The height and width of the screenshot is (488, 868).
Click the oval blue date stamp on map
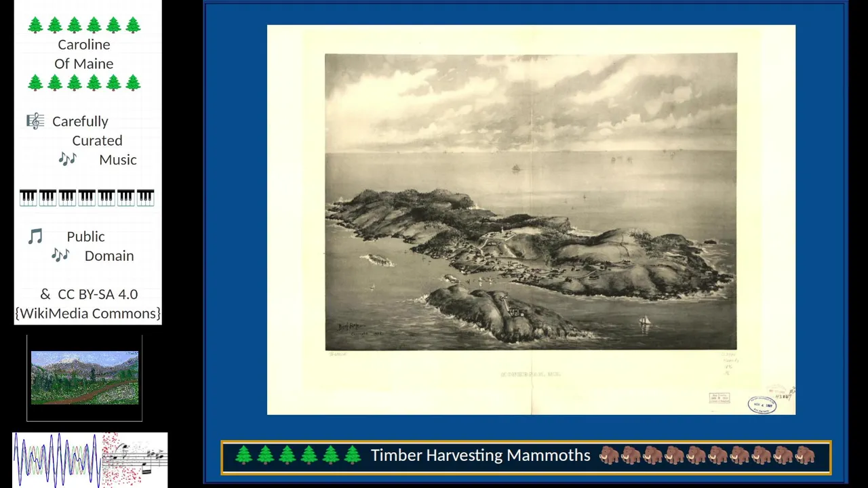(762, 405)
